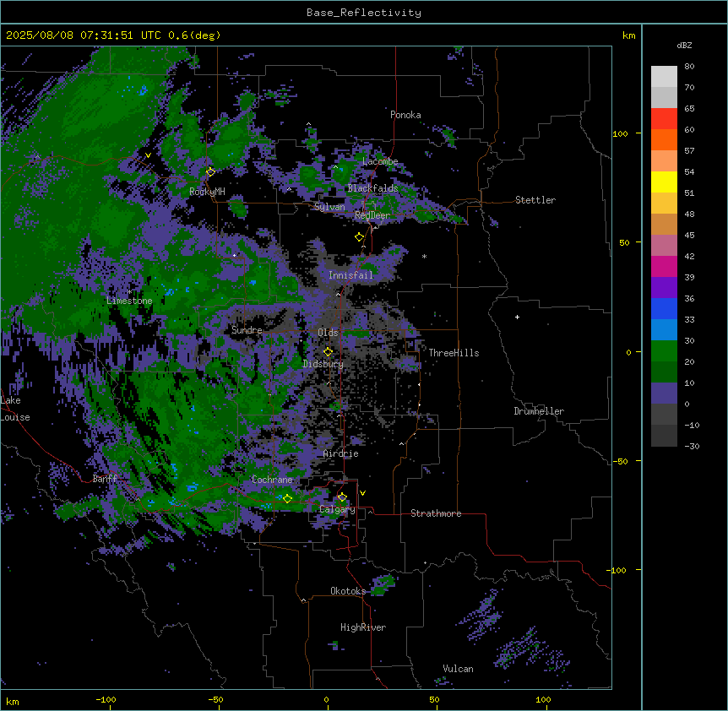The image size is (728, 711).
Task: Click the Okotoks label
Action: point(348,591)
